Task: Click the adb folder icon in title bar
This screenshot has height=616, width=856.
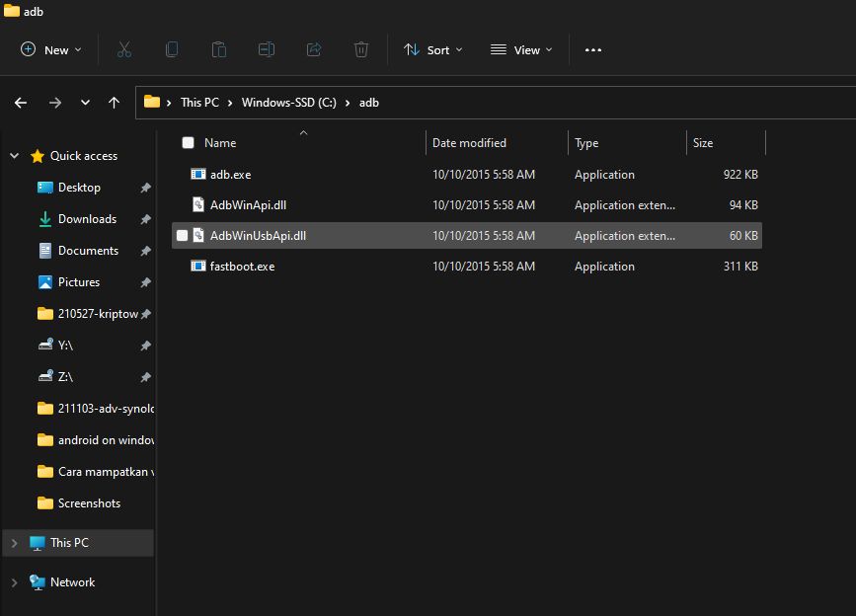Action: pyautogui.click(x=12, y=11)
